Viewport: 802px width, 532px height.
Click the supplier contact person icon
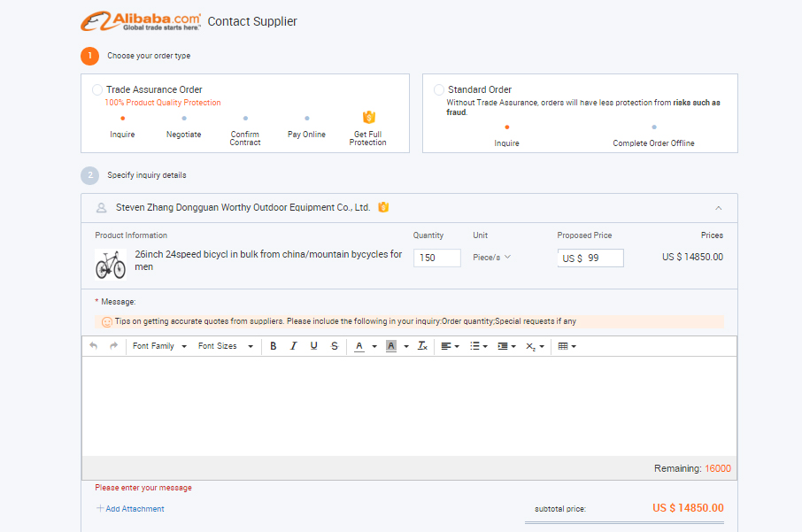[x=101, y=208]
